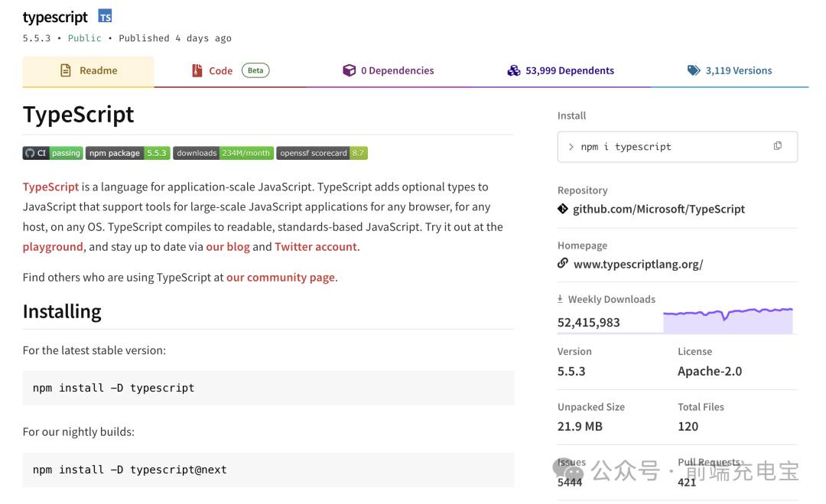This screenshot has width=826, height=504.
Task: Click the npm package 5.5.3 badge
Action: (128, 153)
